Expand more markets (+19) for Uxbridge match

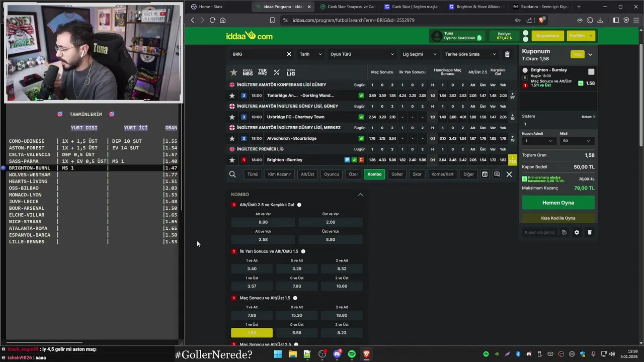tap(512, 117)
